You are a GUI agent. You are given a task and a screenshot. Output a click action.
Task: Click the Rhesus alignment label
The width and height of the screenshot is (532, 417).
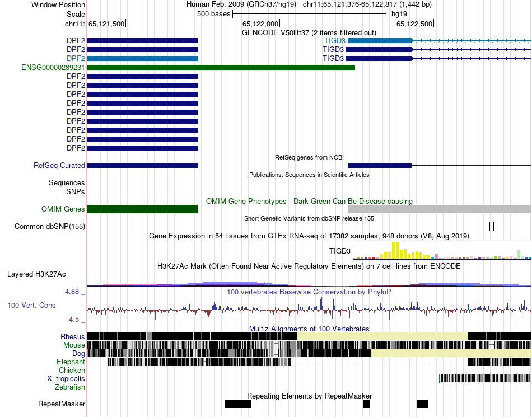click(x=73, y=336)
